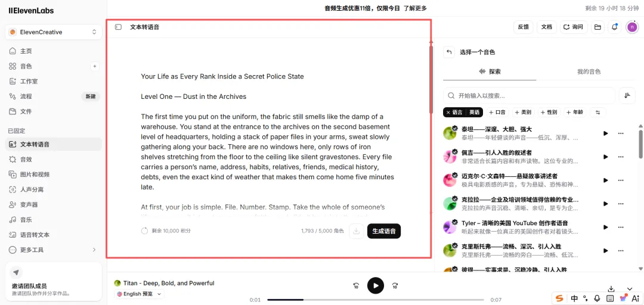Open more options for 泰坦 voice
The width and height of the screenshot is (644, 305).
point(621,133)
